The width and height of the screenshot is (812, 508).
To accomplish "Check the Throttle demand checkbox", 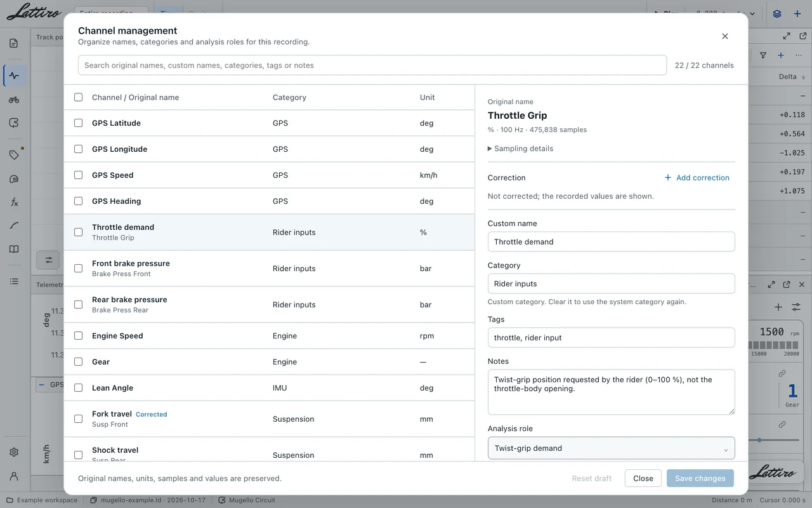I will (x=78, y=232).
